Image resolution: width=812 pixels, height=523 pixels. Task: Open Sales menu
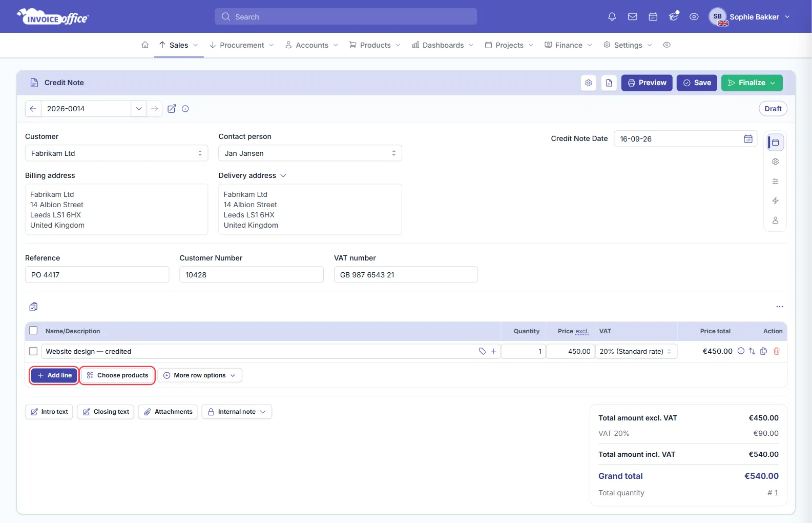coord(178,45)
